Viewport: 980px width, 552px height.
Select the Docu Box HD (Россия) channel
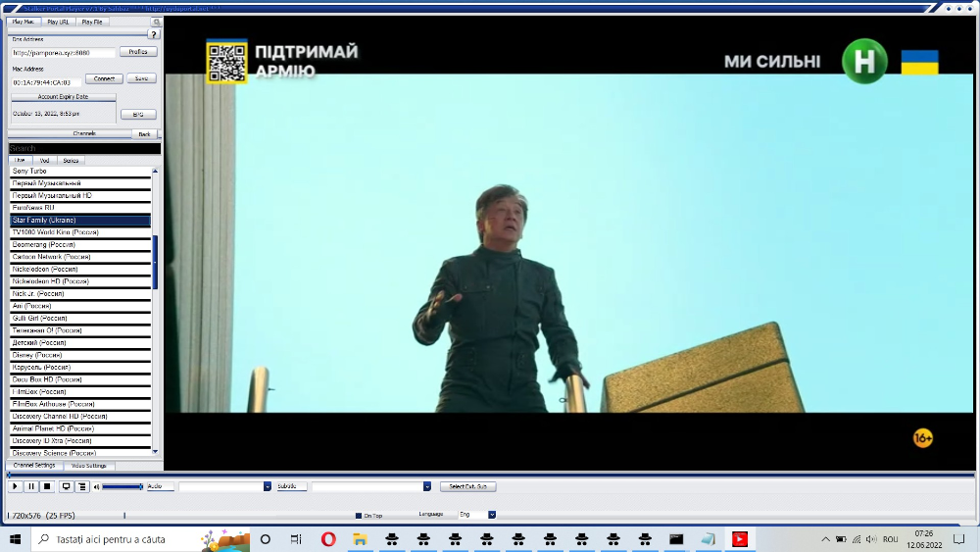click(x=80, y=379)
